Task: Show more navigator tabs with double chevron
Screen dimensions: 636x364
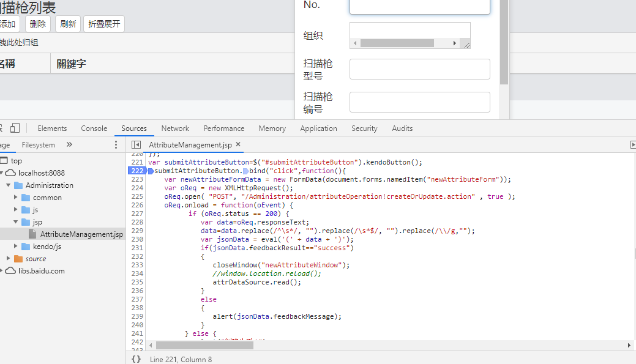Action: (x=69, y=145)
